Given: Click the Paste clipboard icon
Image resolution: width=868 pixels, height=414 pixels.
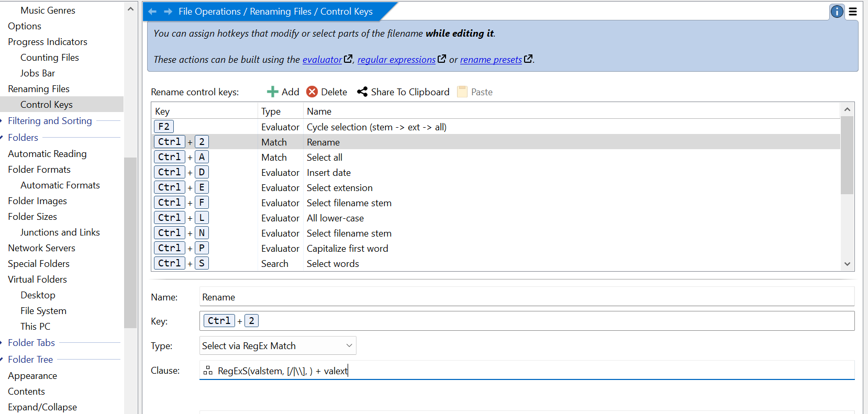Looking at the screenshot, I should [462, 92].
